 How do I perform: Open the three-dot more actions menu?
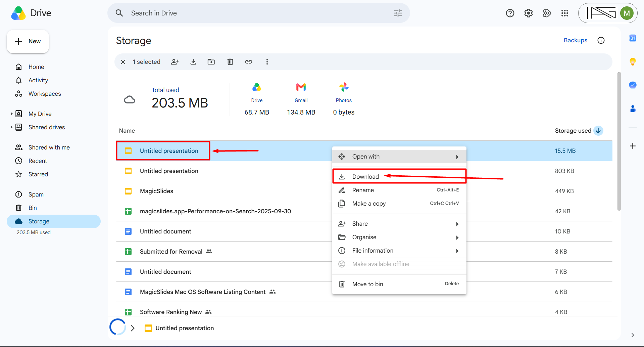(x=267, y=62)
